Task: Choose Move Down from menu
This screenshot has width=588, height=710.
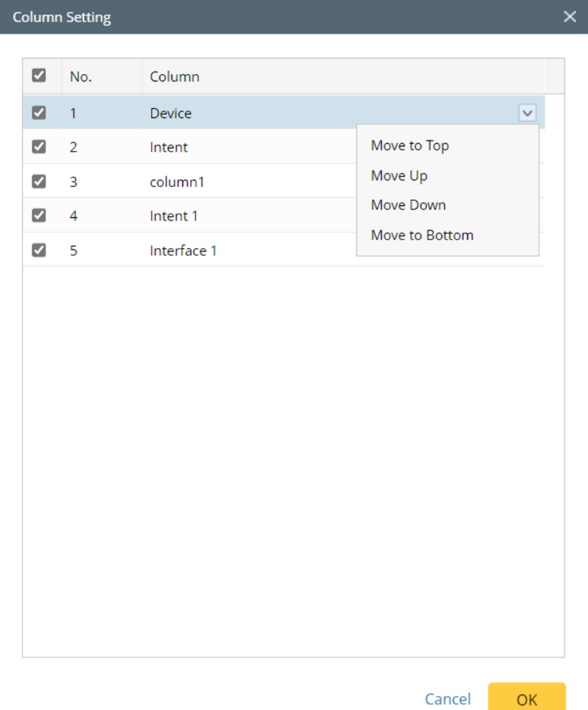Action: click(409, 205)
